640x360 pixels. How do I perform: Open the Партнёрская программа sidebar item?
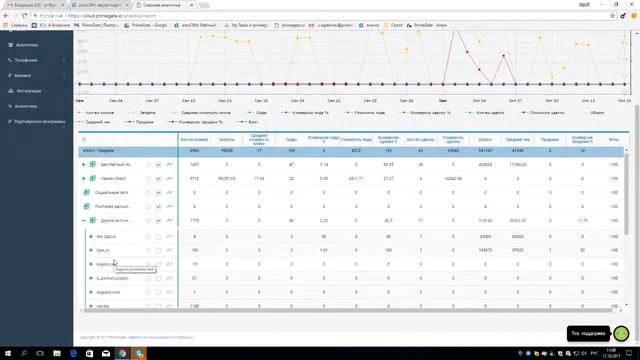(x=39, y=122)
